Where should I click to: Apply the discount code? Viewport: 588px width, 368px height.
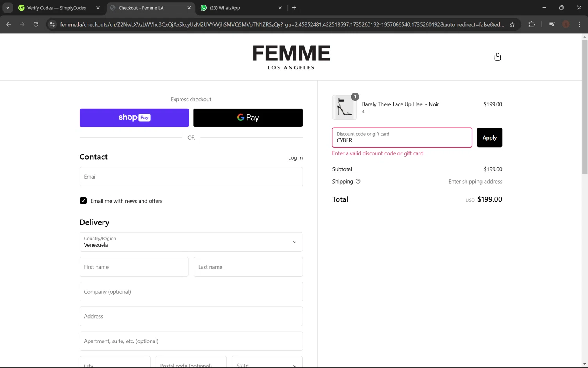click(x=489, y=138)
